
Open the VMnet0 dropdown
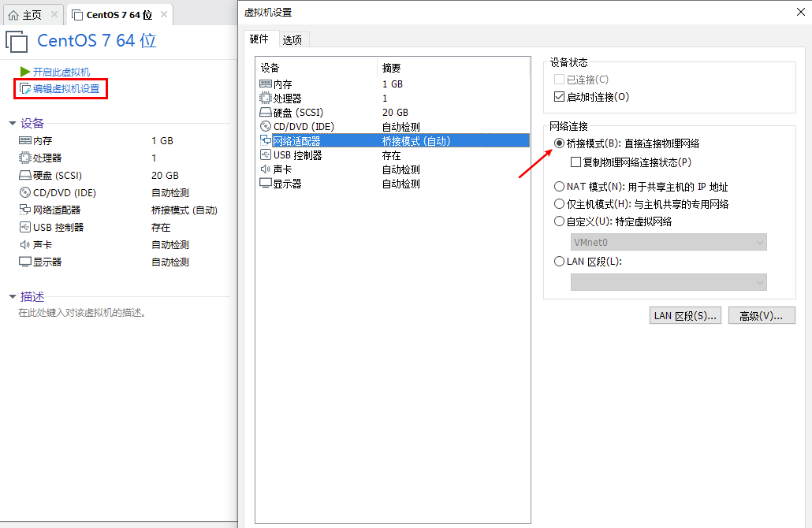coord(669,242)
